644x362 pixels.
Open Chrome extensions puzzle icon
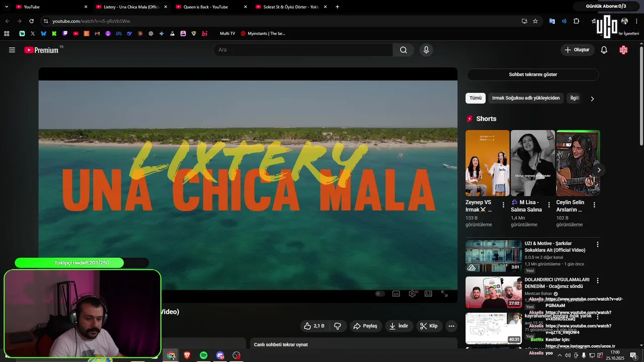[577, 21]
